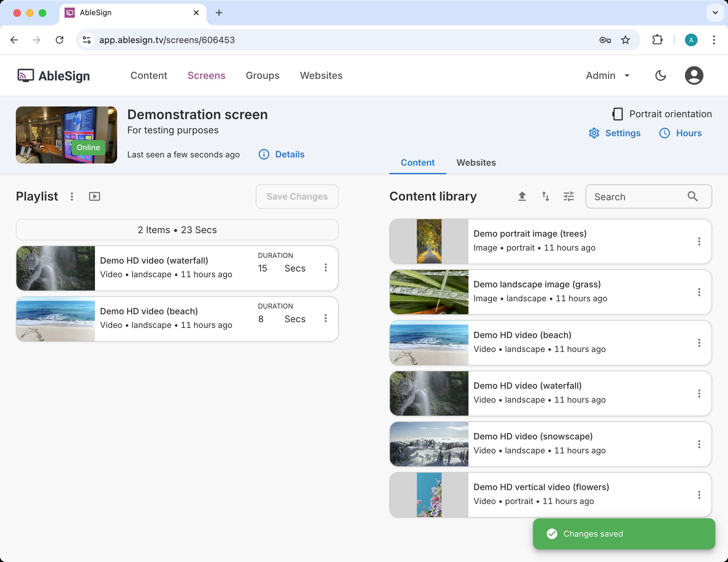Open options for waterfall playlist item
Screen dimensions: 728x562
click(326, 267)
